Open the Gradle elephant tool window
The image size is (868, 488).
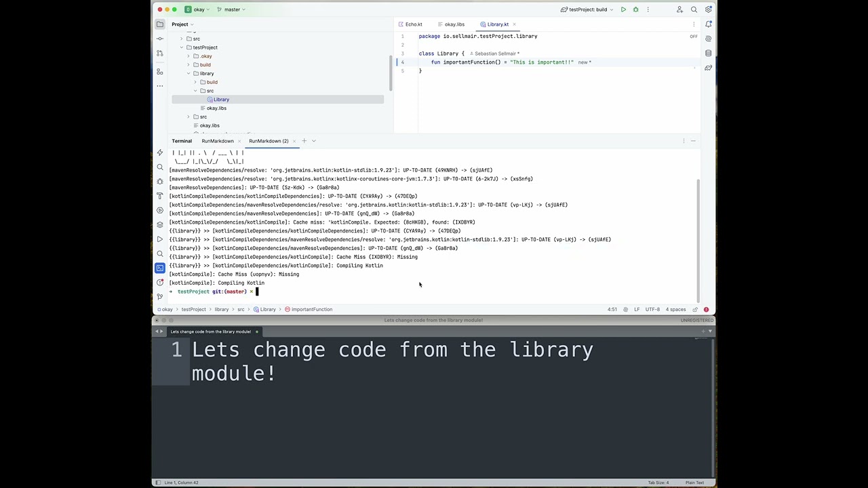click(708, 68)
